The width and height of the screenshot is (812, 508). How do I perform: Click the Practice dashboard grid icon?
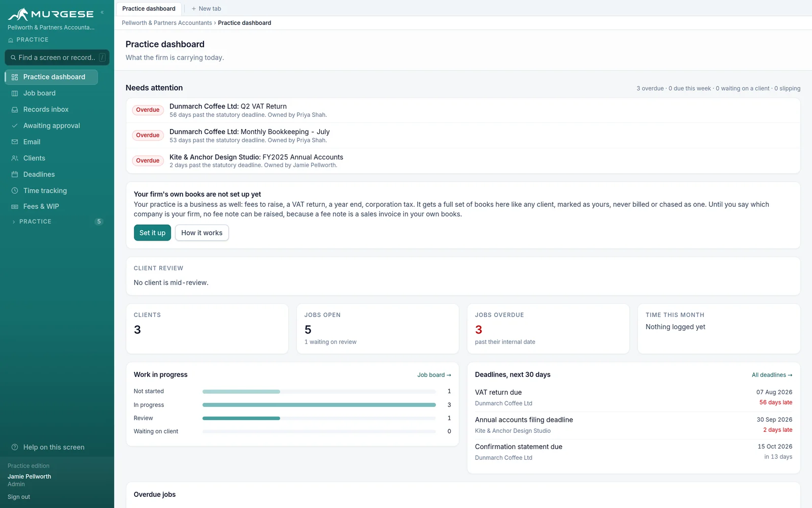pyautogui.click(x=15, y=77)
